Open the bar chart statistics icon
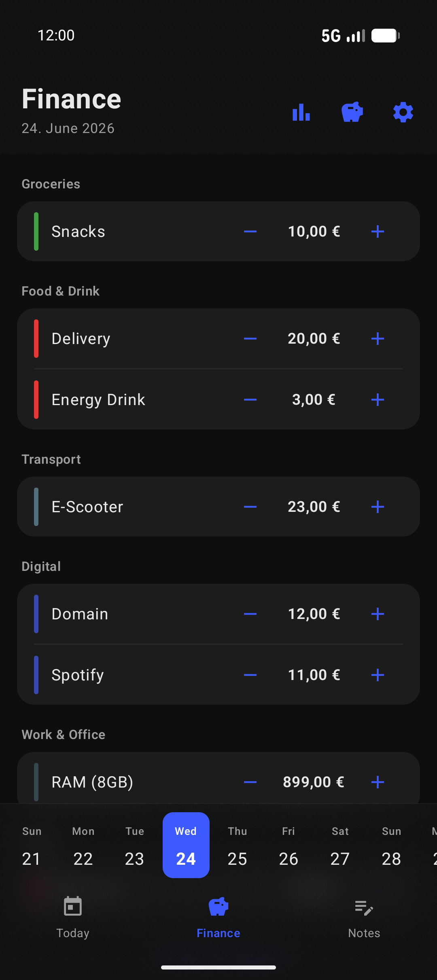 pos(301,112)
